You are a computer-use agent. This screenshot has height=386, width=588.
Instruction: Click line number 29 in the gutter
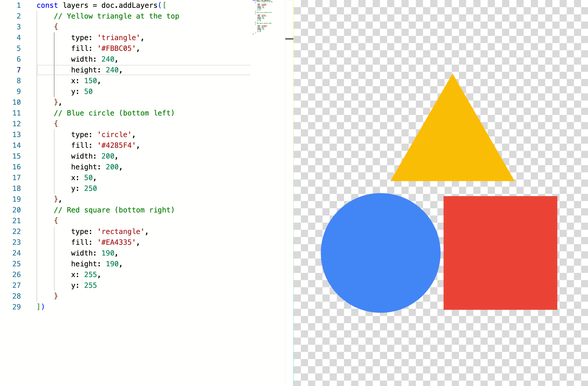[x=16, y=307]
